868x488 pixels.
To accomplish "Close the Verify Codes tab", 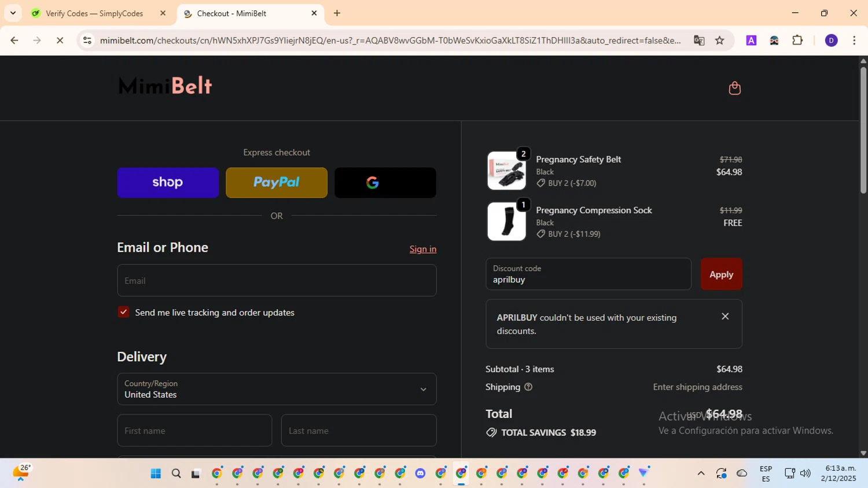I will 163,13.
